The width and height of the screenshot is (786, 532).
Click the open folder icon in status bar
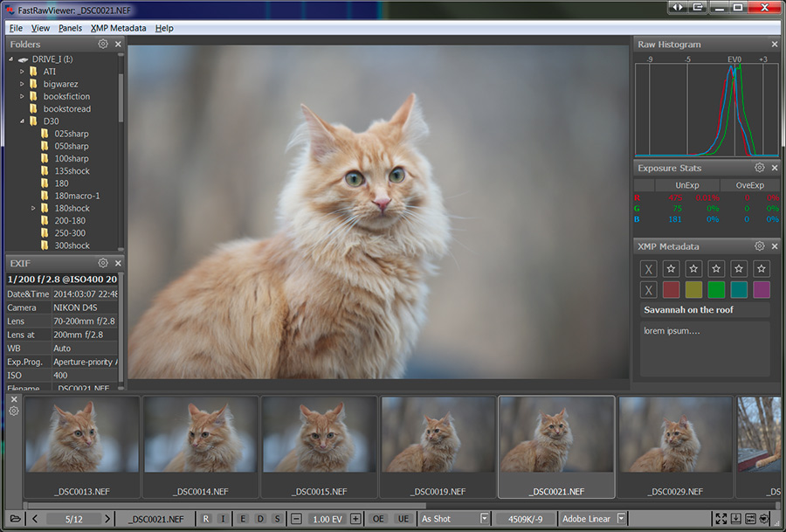(x=15, y=519)
